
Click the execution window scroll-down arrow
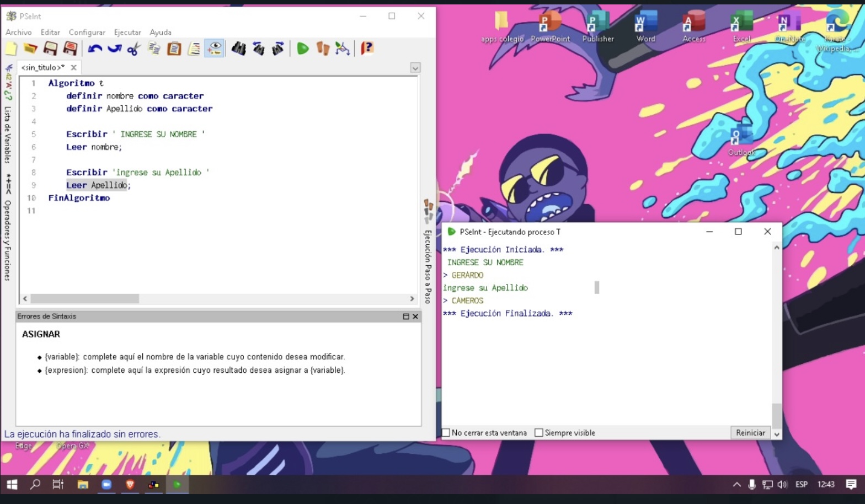pyautogui.click(x=777, y=435)
